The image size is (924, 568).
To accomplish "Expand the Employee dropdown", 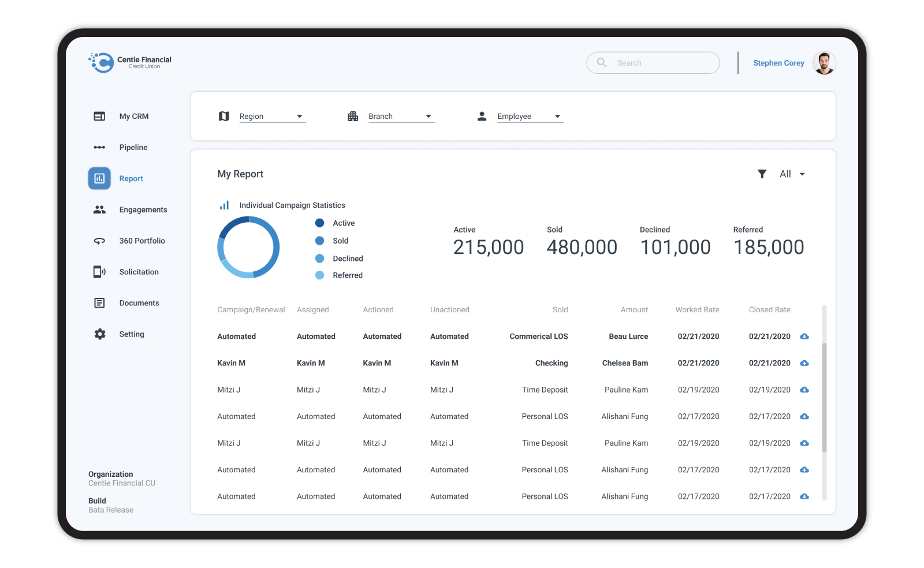I will 530,116.
